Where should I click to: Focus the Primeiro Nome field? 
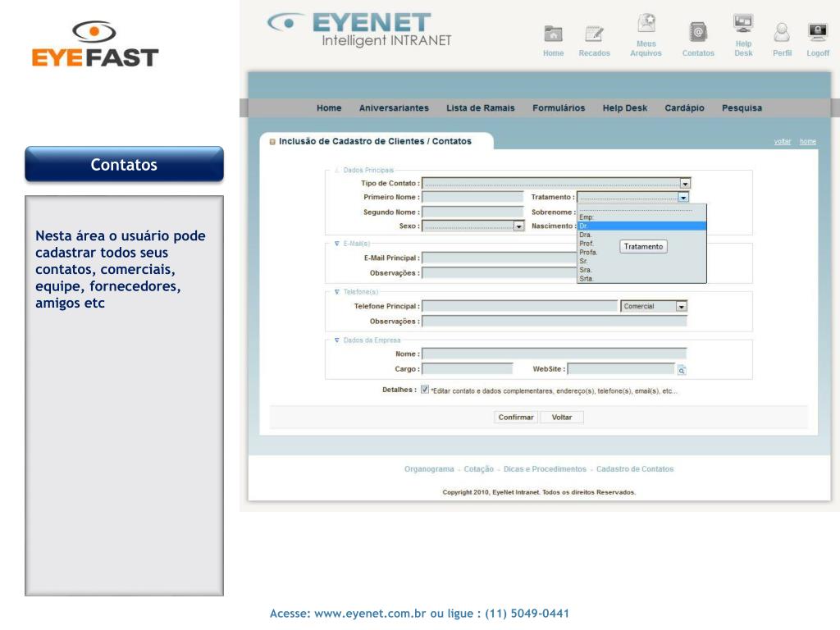click(x=472, y=197)
